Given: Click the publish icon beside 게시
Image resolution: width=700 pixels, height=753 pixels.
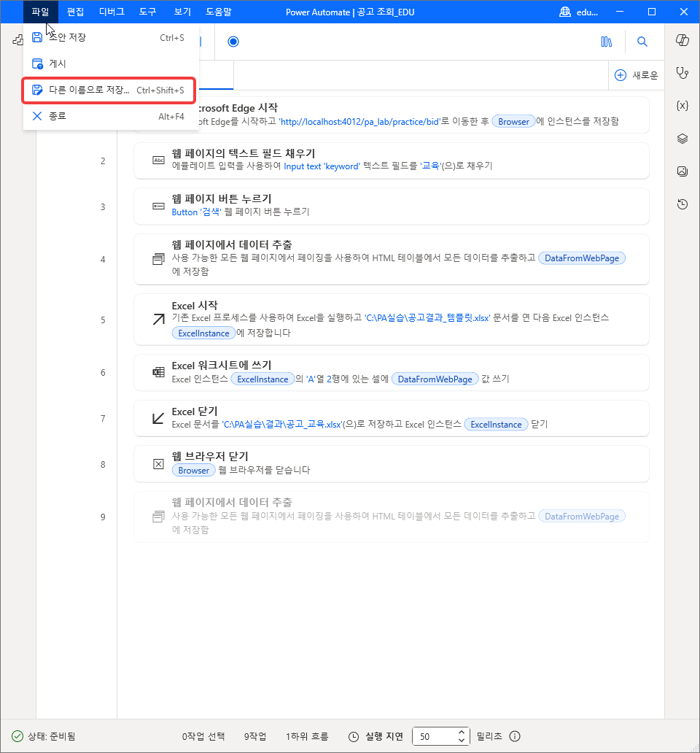Looking at the screenshot, I should [x=37, y=63].
